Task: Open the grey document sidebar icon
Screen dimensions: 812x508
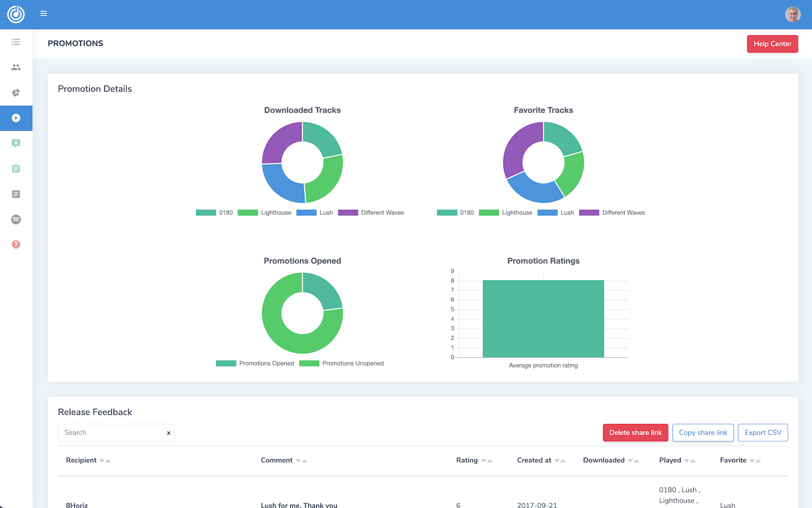Action: [x=16, y=194]
